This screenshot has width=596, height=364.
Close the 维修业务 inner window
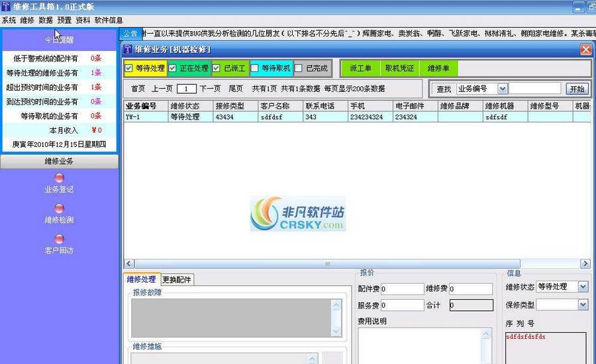coord(585,50)
